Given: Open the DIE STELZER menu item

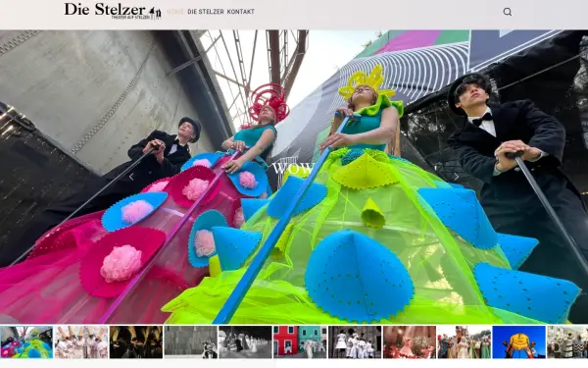Looking at the screenshot, I should 206,12.
